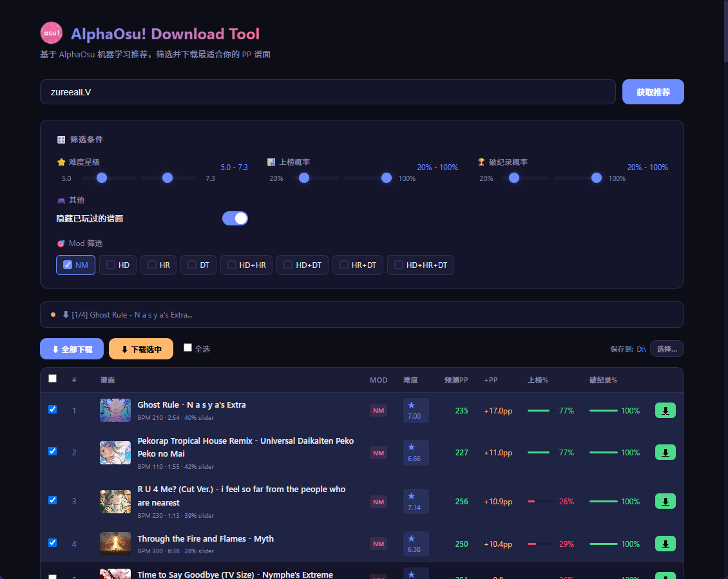Click the 预测PP column header
The image size is (728, 579).
(x=456, y=380)
